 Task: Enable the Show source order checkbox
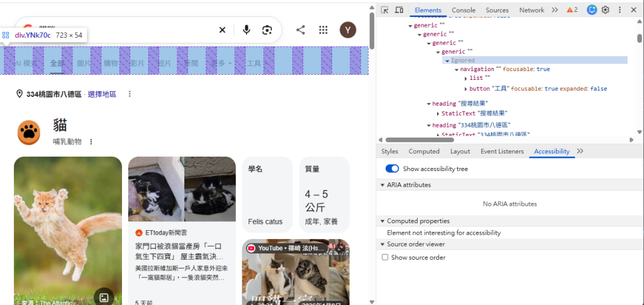pyautogui.click(x=385, y=257)
